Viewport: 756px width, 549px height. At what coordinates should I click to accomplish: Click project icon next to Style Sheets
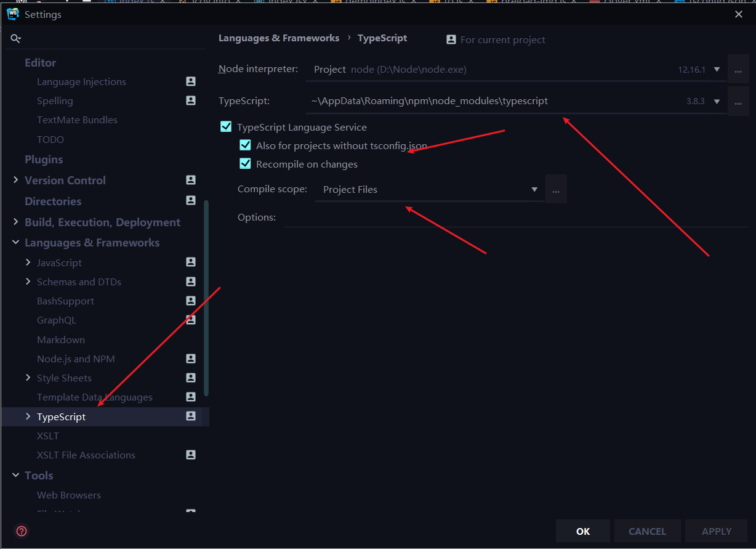[191, 378]
